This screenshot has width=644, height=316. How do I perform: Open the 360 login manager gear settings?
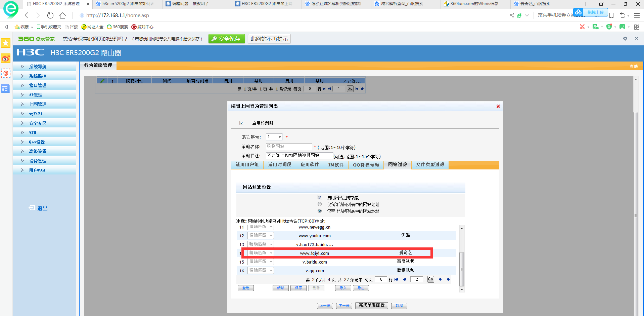click(x=625, y=39)
